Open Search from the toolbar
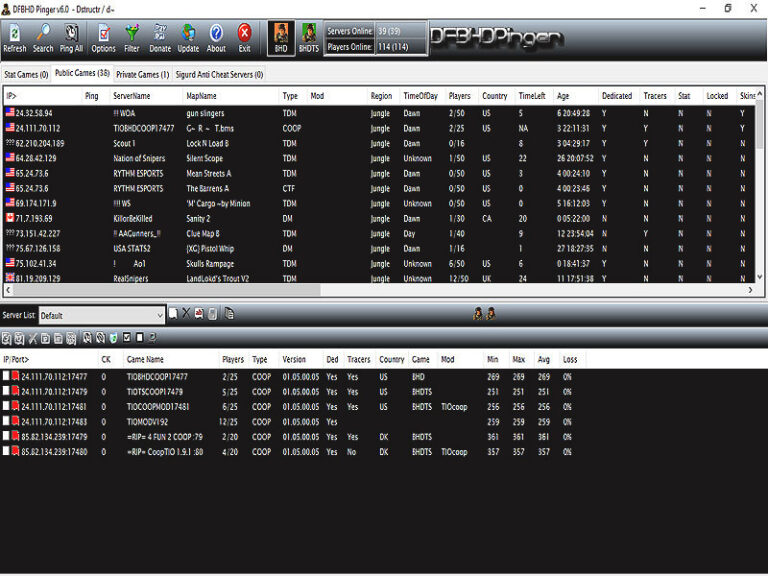768x576 pixels. click(43, 38)
